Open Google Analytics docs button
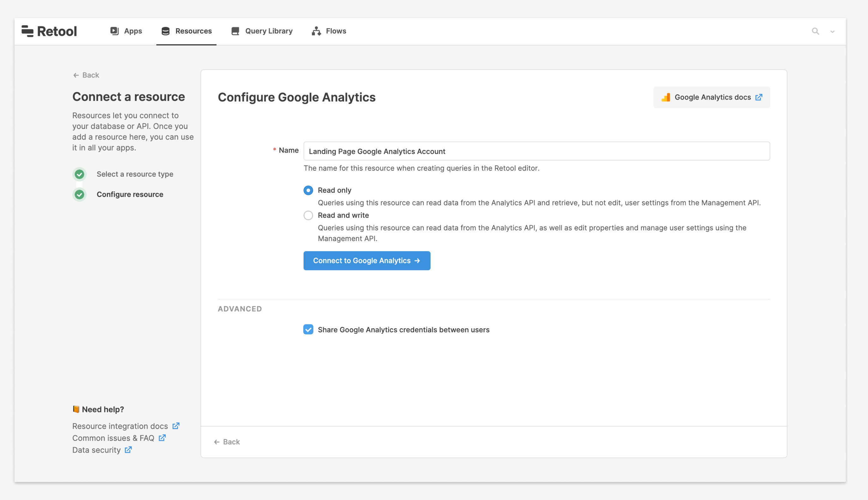 [x=711, y=98]
